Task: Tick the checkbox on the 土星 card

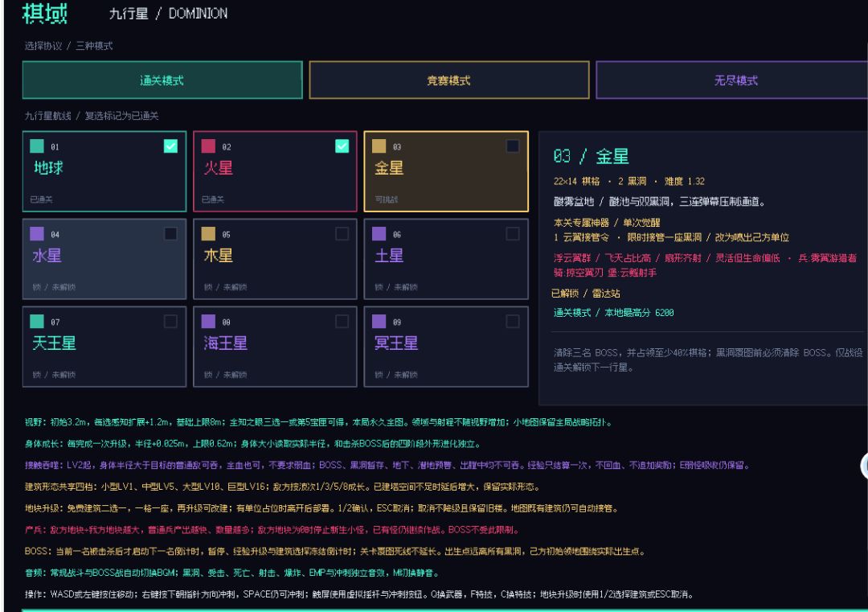Action: 513,234
